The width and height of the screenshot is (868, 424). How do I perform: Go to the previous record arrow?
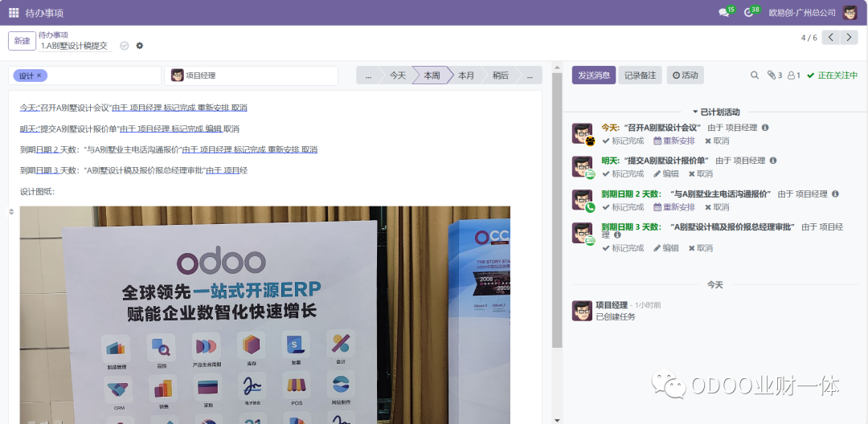[x=831, y=38]
